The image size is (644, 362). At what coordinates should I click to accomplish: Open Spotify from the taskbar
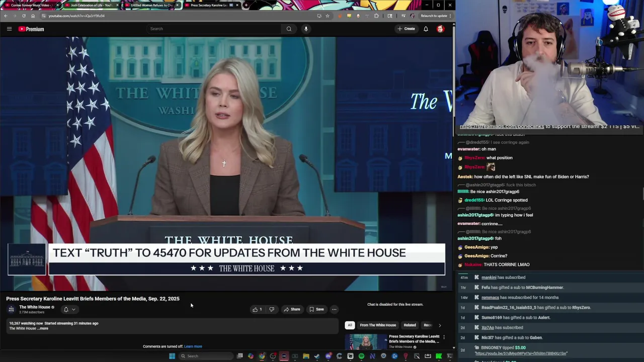coord(361,356)
